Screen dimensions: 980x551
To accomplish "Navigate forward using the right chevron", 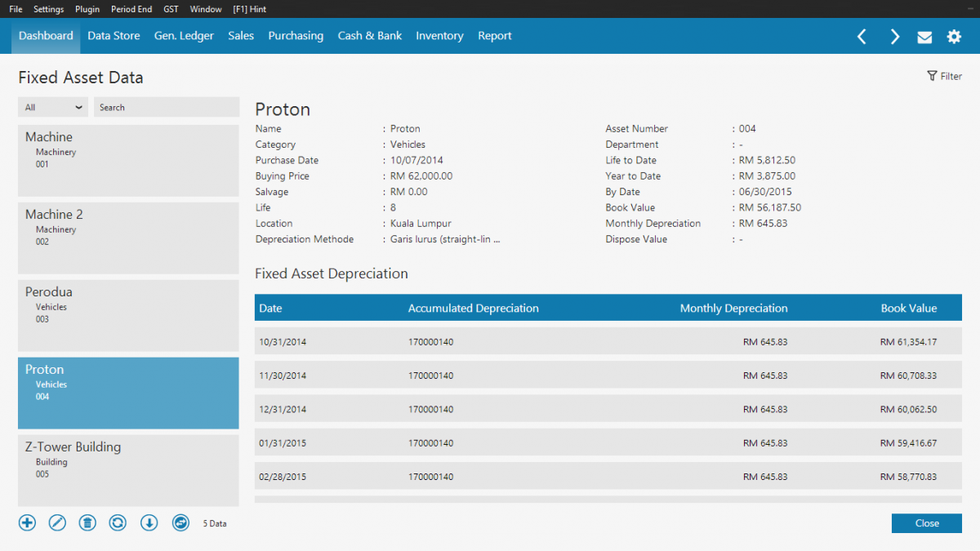I will (x=894, y=36).
